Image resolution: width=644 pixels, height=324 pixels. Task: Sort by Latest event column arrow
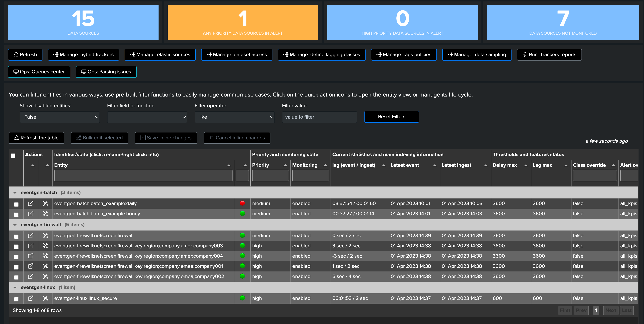(x=434, y=165)
